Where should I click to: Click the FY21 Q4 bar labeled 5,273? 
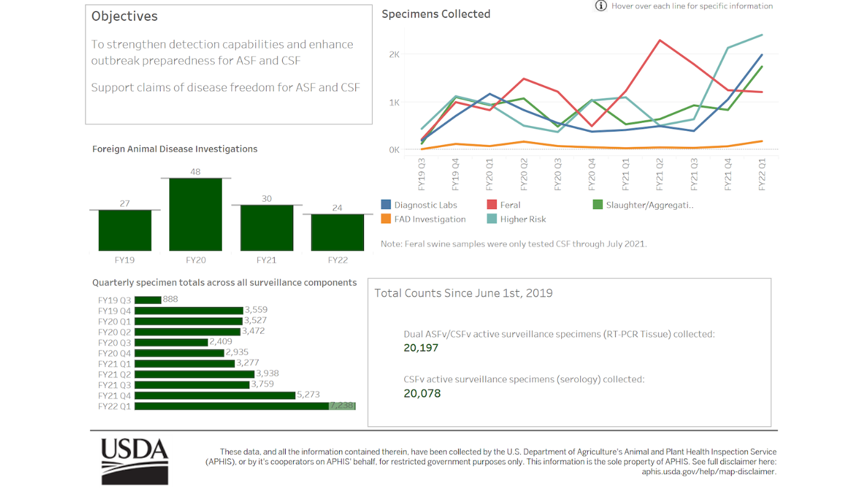[214, 395]
